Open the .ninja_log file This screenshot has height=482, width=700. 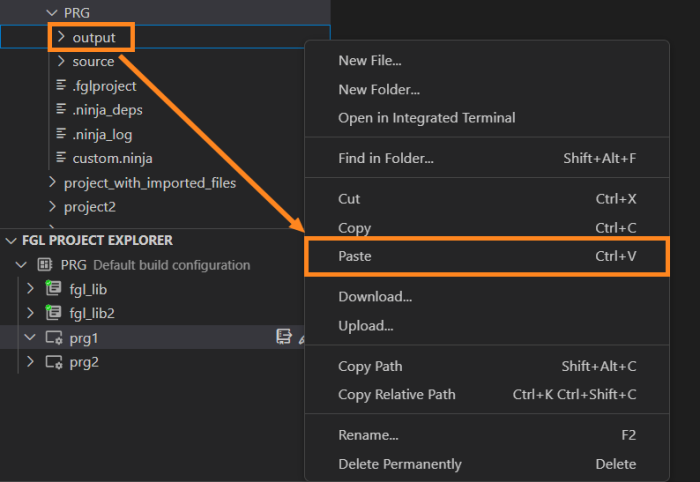pos(102,134)
